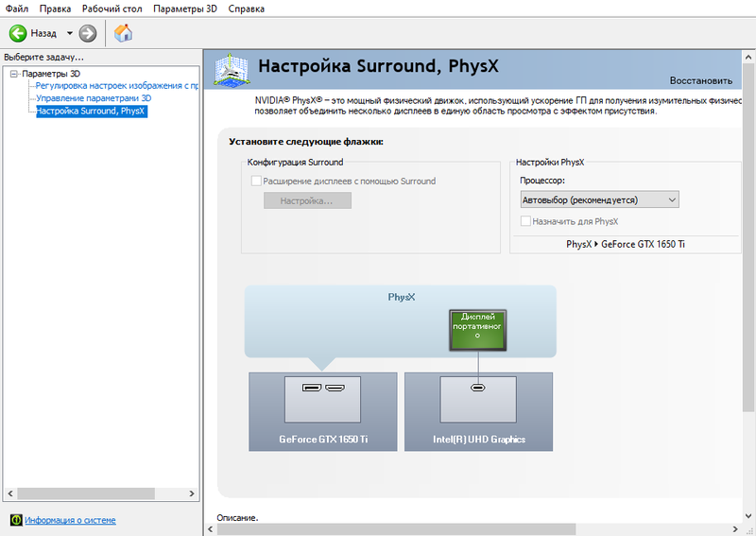Viewport: 756px width, 536px height.
Task: Select the GeForce GTX 1650 Ti GPU box
Action: point(322,411)
